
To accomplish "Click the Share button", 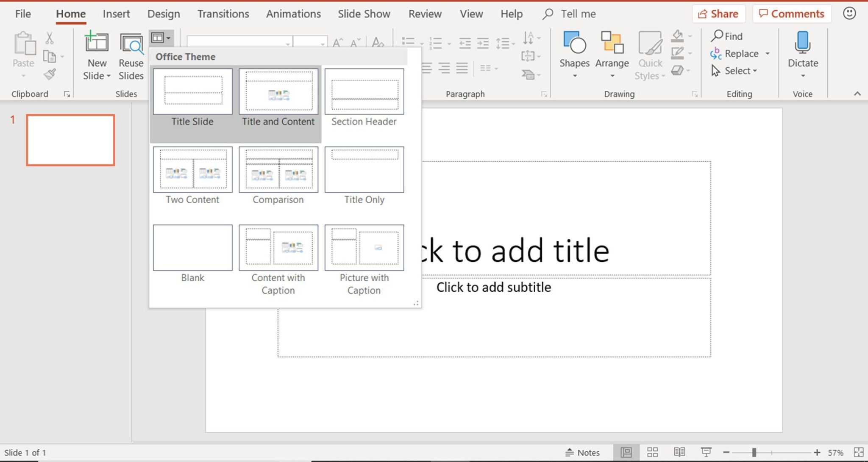I will click(718, 14).
